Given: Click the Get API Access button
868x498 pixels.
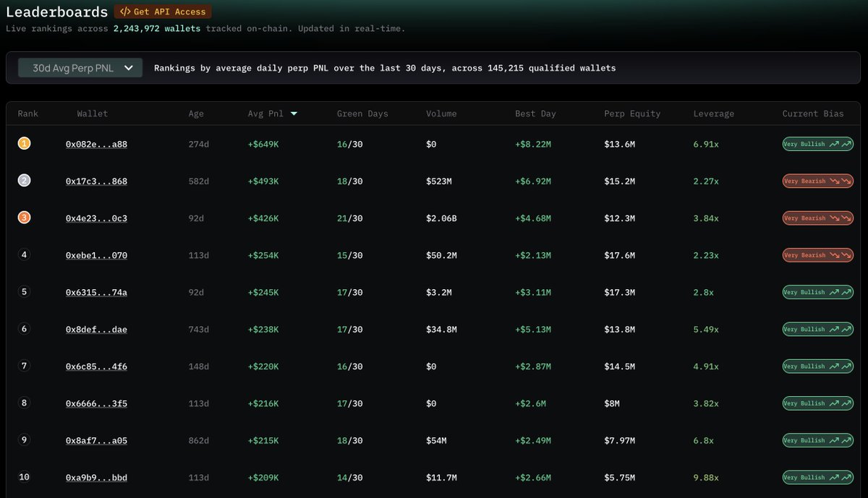Looking at the screenshot, I should [163, 12].
